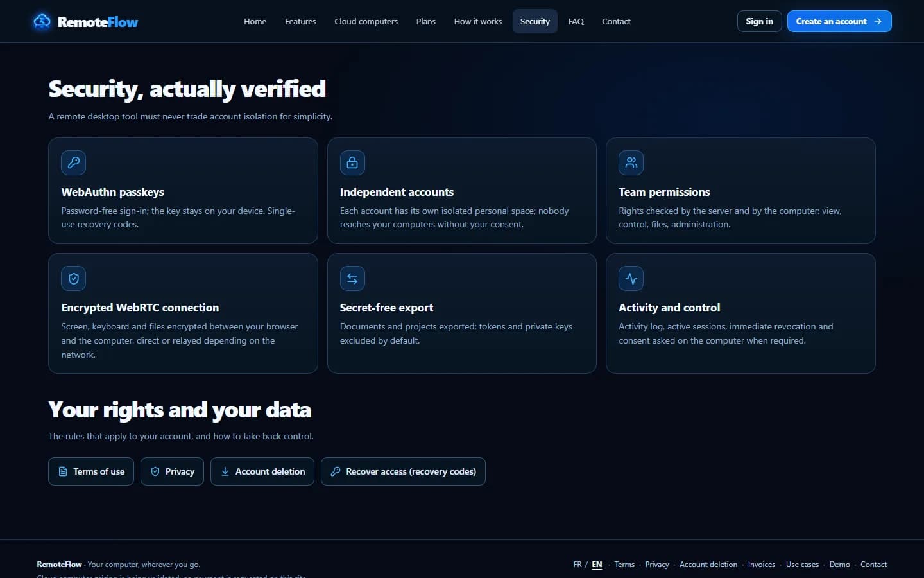Click the Activity and control heading
This screenshot has width=924, height=578.
(669, 308)
